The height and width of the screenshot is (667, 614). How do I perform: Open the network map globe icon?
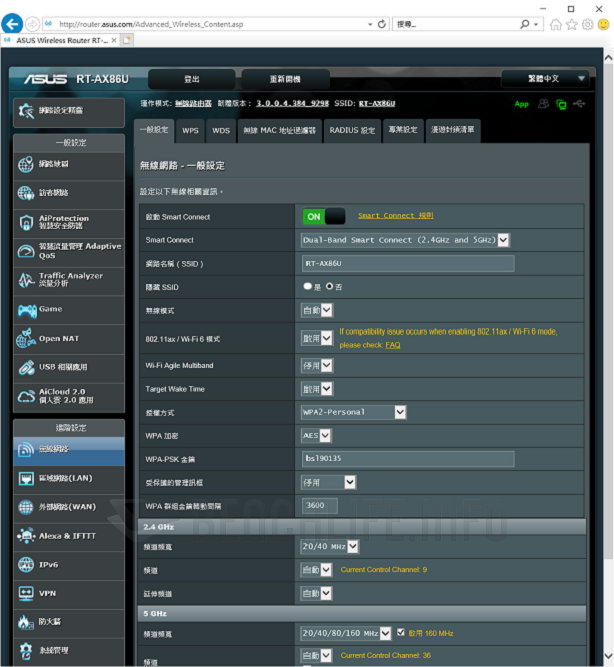(26, 164)
